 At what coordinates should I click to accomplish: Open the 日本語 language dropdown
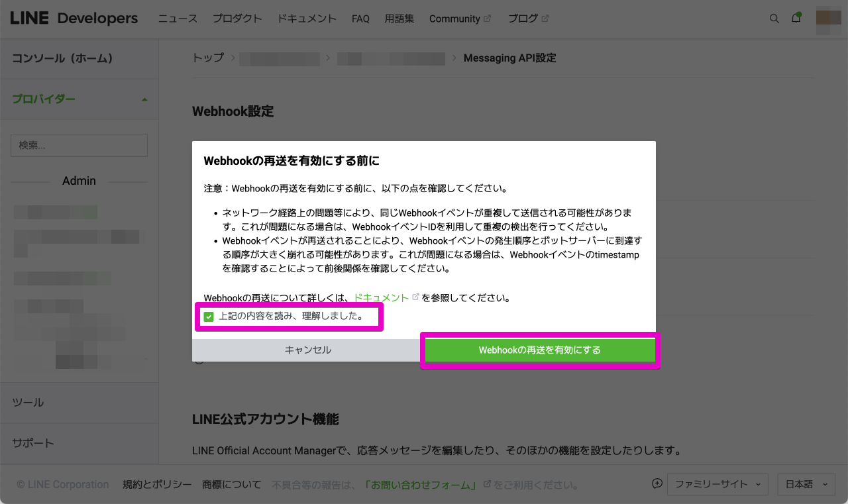(x=805, y=484)
